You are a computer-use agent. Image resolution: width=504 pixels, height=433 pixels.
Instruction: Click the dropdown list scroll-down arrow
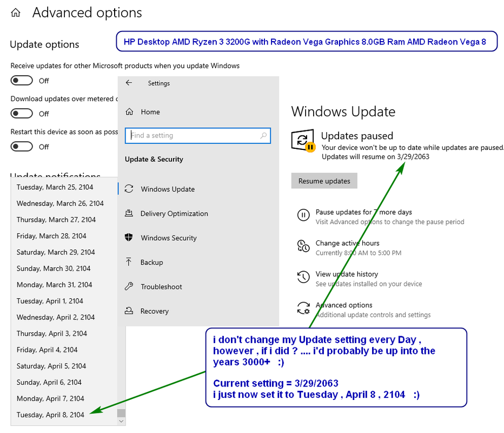pos(121,421)
